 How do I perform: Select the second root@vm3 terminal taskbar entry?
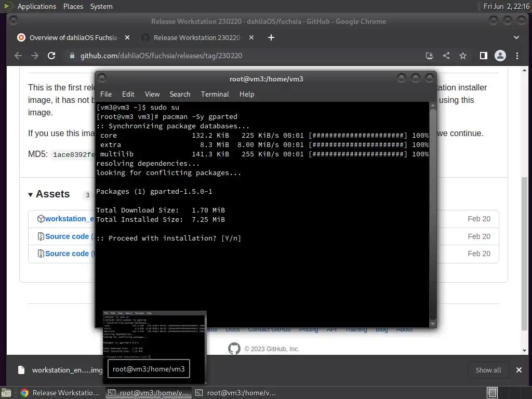point(236,393)
